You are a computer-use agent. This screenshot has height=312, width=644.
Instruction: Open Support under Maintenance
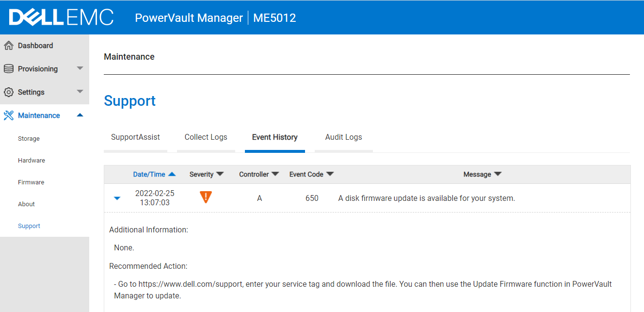[29, 226]
